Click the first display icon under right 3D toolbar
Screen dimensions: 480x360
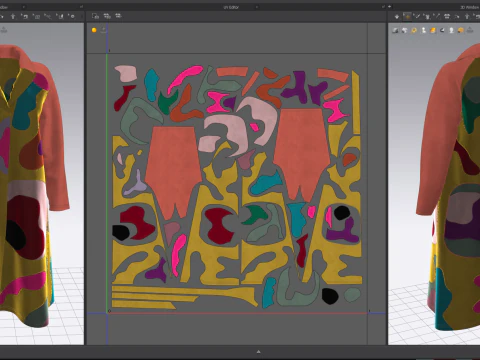395,30
